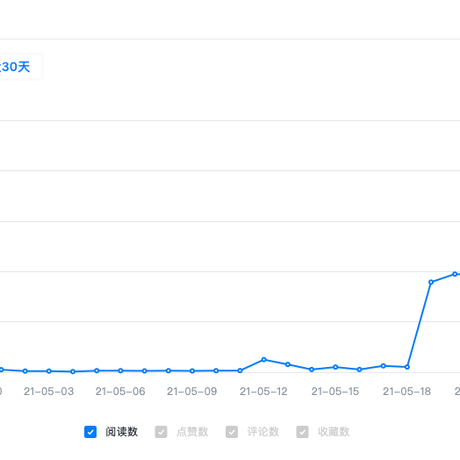The width and height of the screenshot is (460, 460).
Task: Click the data point above 21-05-09
Action: 192,371
